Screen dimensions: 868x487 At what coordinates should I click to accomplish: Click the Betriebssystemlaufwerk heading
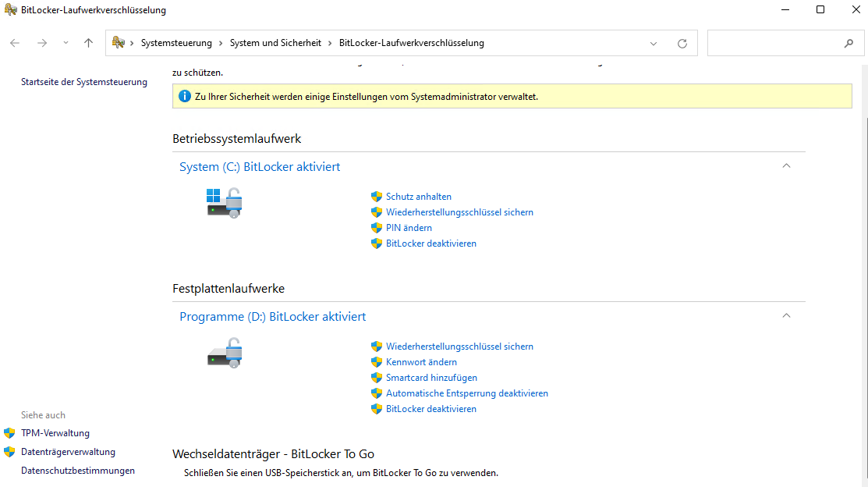coord(236,138)
